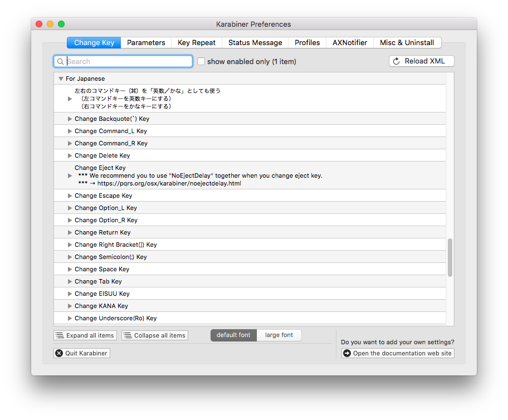Click the Reload XML refresh icon

coord(397,61)
